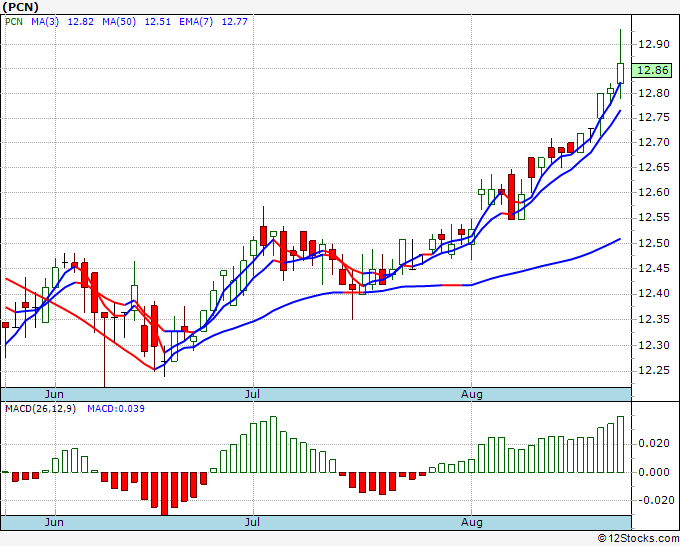Open the 12Stocks.com copyright link
680x546 pixels.
(x=638, y=539)
